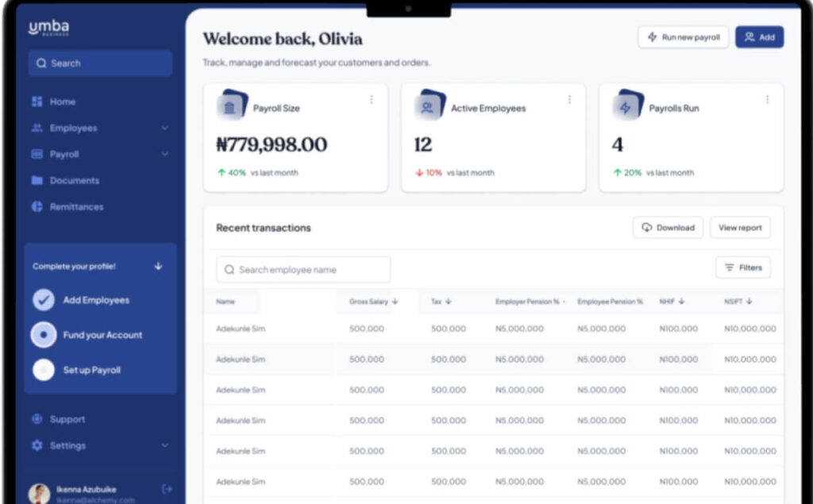Click the Payroll wallet icon

36,154
